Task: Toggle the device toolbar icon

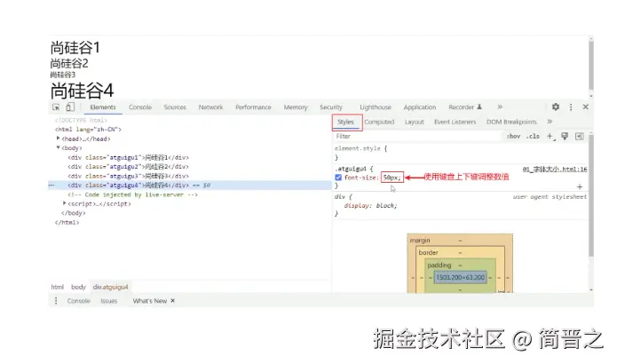Action: [70, 107]
